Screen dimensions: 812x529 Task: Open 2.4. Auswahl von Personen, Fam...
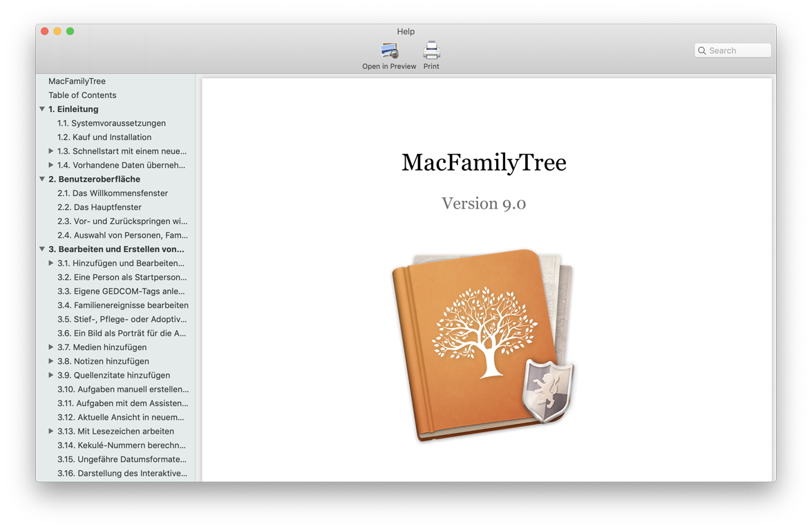pyautogui.click(x=122, y=235)
